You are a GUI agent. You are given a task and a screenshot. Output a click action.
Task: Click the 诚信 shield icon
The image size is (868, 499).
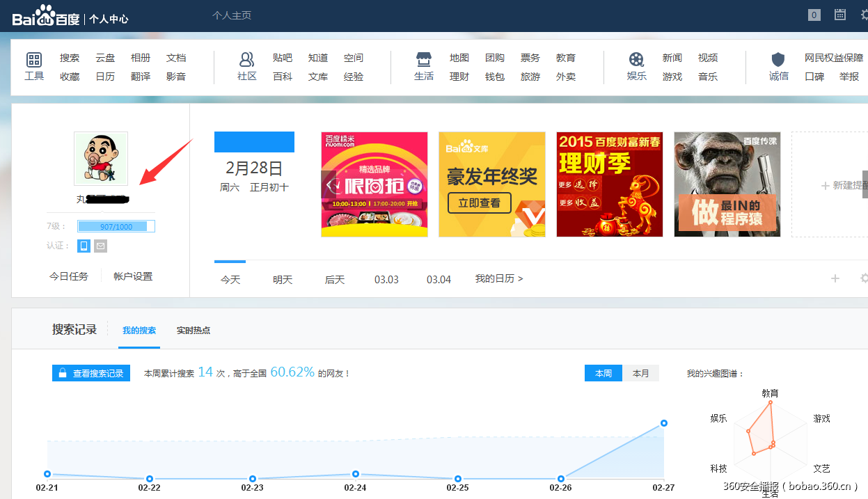pos(778,61)
